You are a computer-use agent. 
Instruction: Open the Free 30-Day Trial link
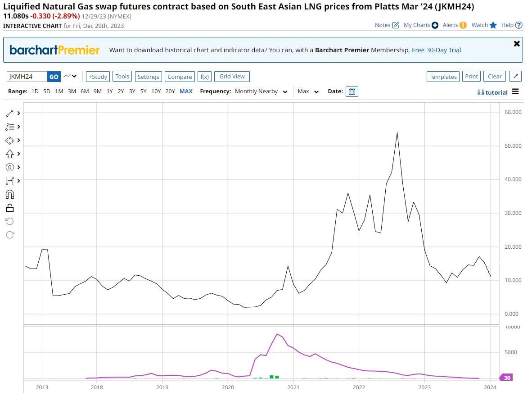point(436,50)
